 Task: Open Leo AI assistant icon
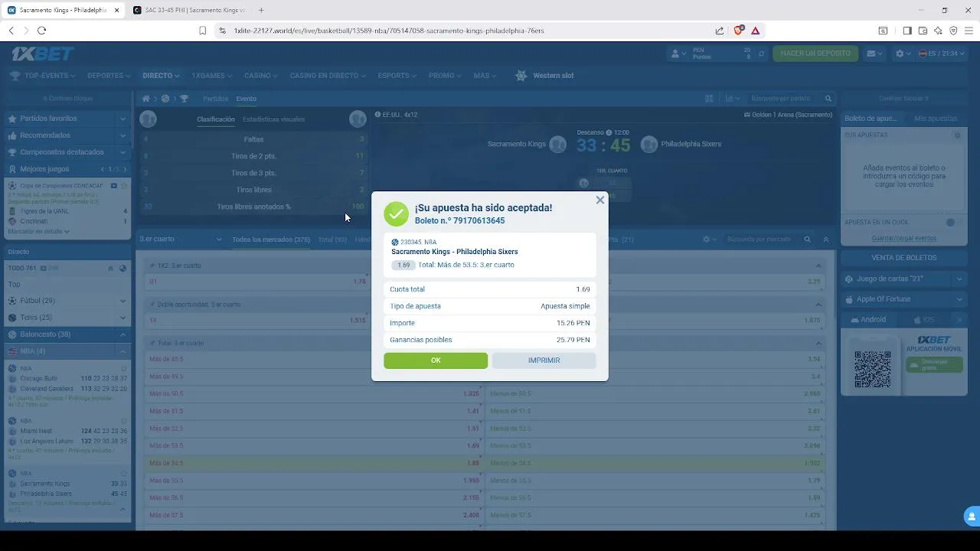(x=938, y=31)
